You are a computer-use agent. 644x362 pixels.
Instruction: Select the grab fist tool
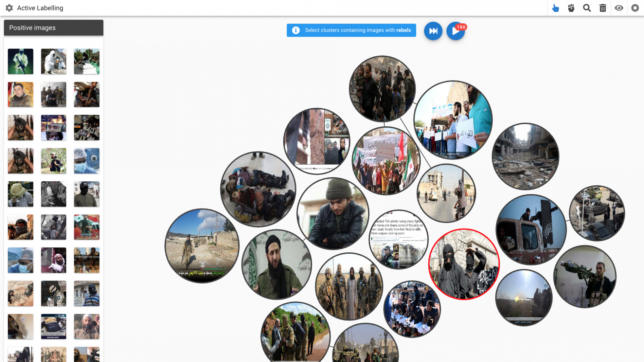571,8
